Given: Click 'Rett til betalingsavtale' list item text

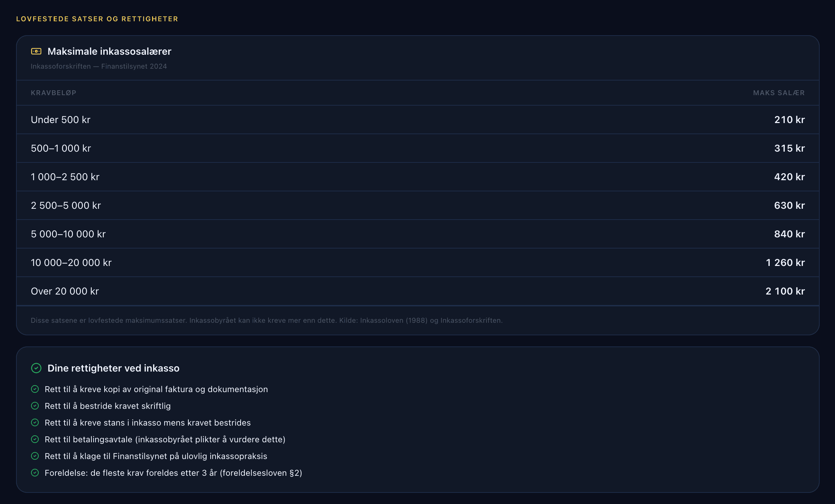Looking at the screenshot, I should 165,440.
